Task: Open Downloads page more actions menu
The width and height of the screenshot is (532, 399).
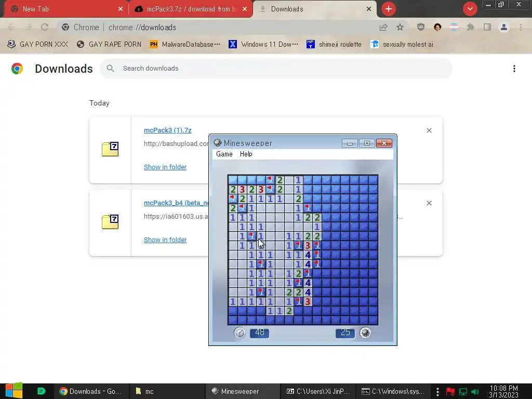Action: click(x=514, y=69)
